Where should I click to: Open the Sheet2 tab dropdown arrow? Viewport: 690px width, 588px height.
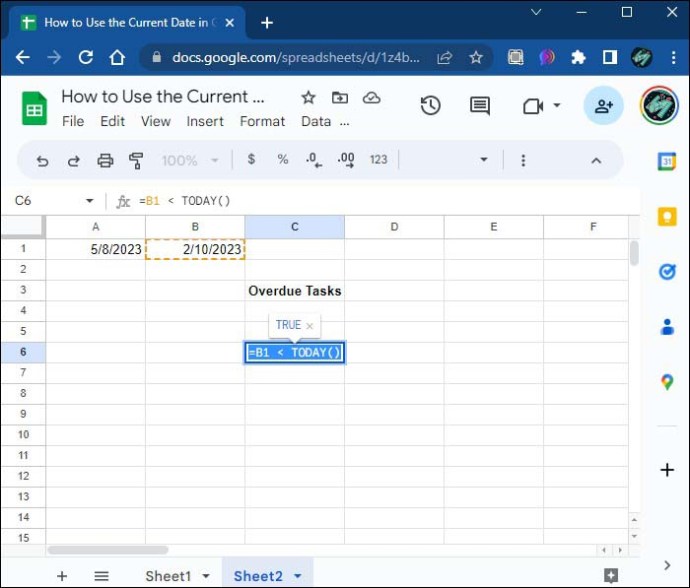pos(298,576)
